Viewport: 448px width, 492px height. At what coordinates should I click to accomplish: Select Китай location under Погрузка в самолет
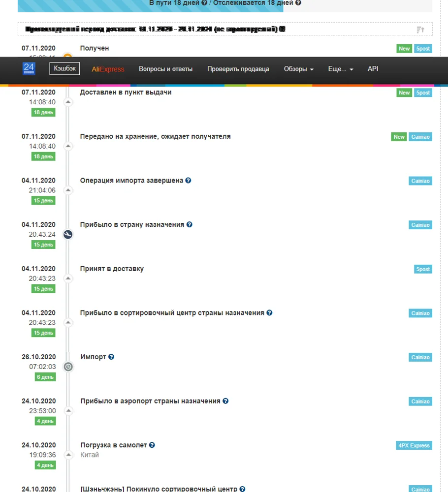tap(90, 455)
